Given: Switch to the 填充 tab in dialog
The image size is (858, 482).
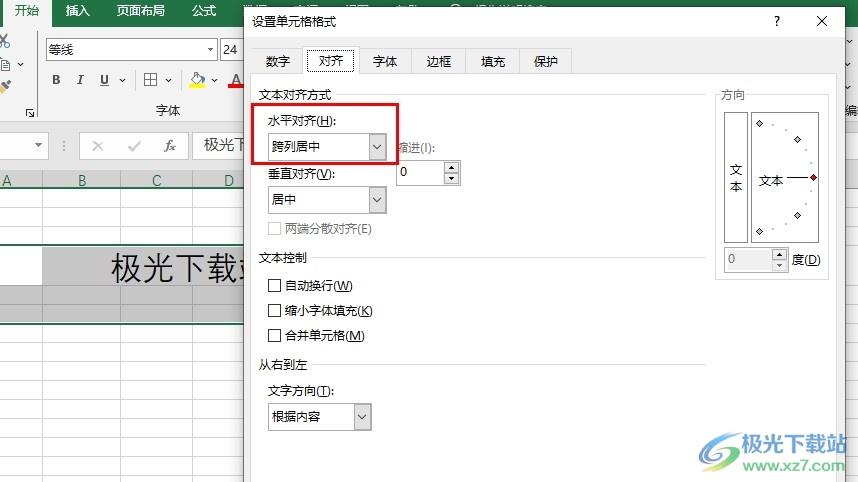Looking at the screenshot, I should click(x=492, y=61).
